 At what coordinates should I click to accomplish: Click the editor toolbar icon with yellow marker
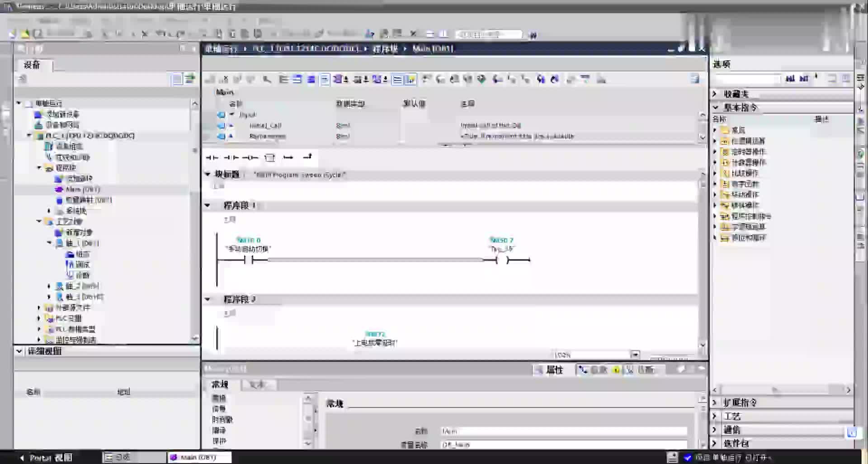(x=410, y=80)
